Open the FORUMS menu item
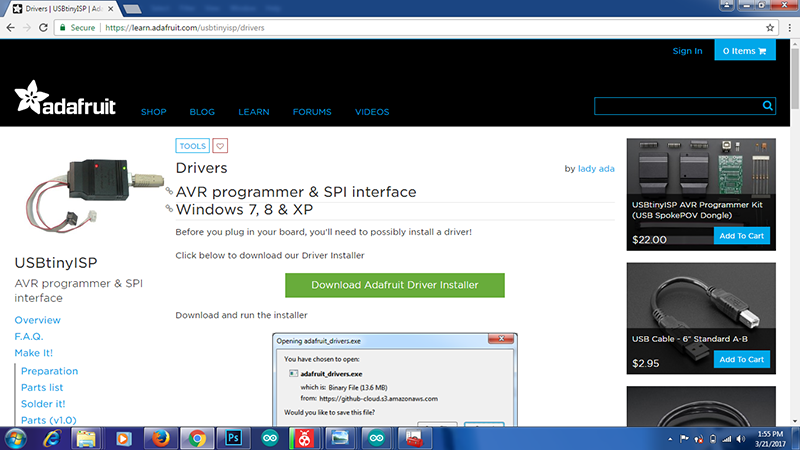 (x=312, y=112)
